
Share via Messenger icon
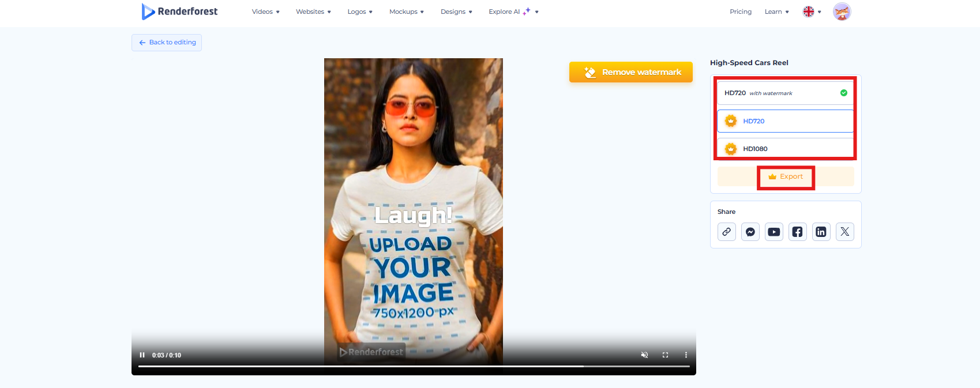pyautogui.click(x=750, y=232)
